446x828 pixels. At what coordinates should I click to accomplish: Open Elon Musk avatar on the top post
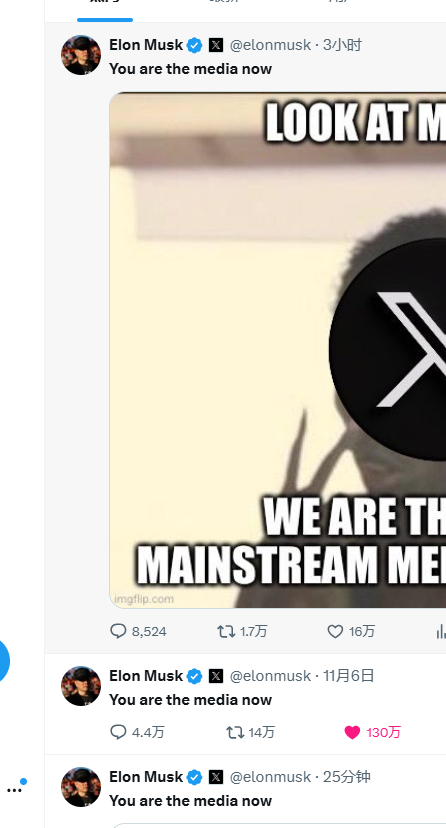[x=81, y=55]
